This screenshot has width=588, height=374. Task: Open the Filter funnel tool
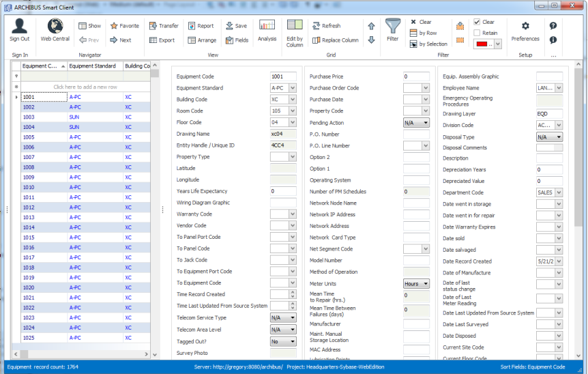[x=393, y=30]
